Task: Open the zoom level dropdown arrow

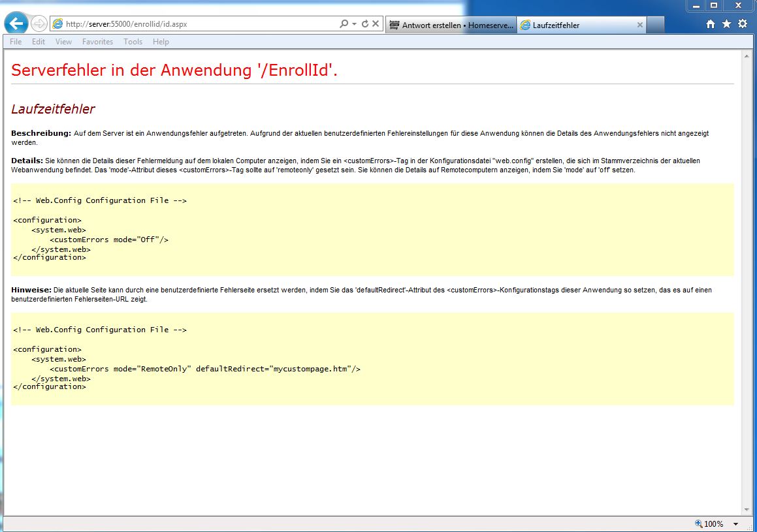Action: 736,524
